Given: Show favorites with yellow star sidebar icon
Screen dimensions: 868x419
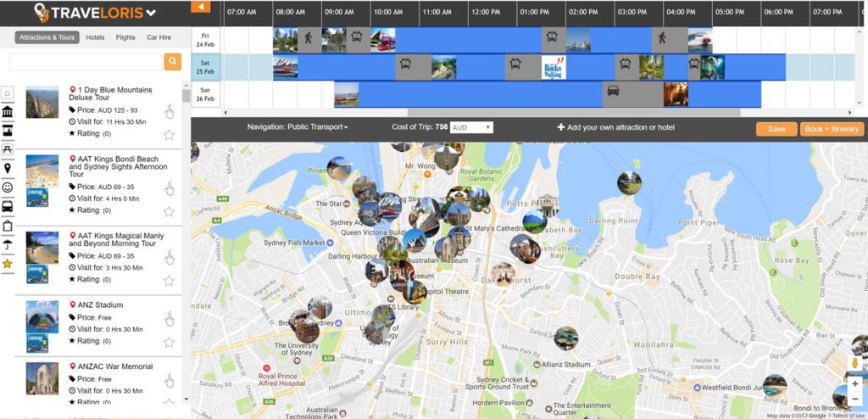Looking at the screenshot, I should click(x=7, y=264).
